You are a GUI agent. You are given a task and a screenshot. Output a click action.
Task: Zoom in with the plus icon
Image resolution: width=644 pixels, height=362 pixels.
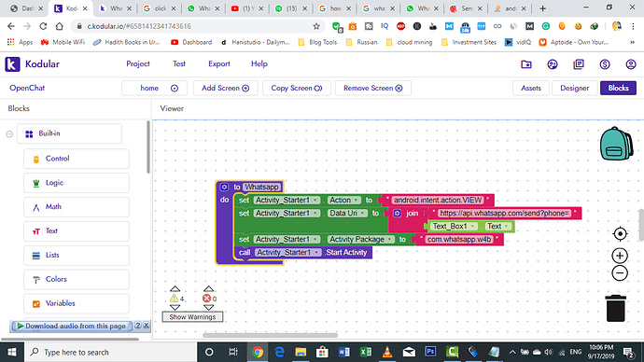620,256
